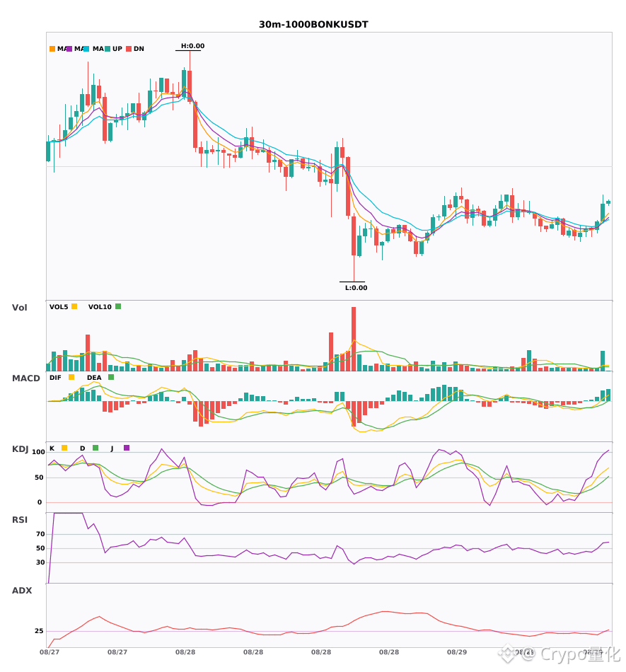Click the yellow DIF legend swatch
Image resolution: width=626 pixels, height=672 pixels.
coord(71,377)
